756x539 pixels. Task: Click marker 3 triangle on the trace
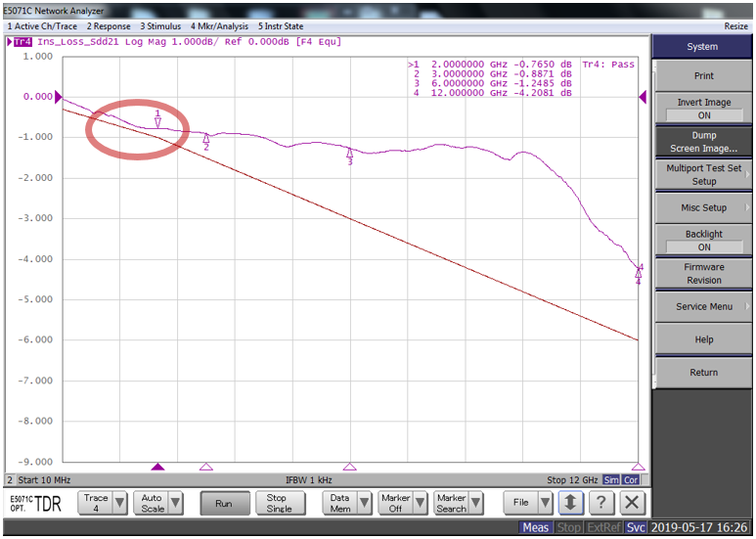pos(349,153)
